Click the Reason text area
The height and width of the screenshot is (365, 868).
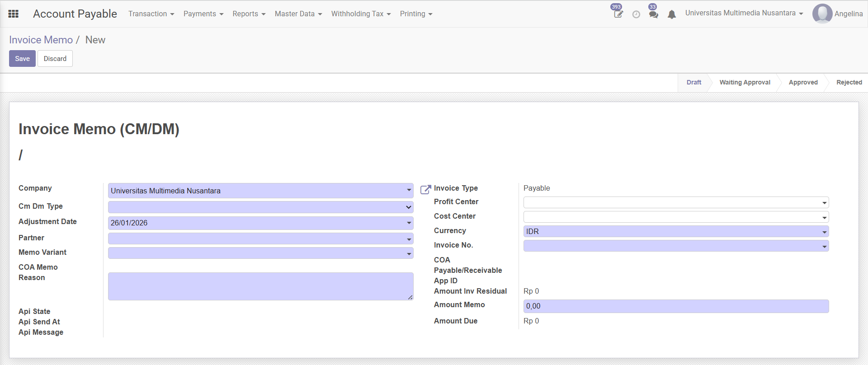(260, 286)
